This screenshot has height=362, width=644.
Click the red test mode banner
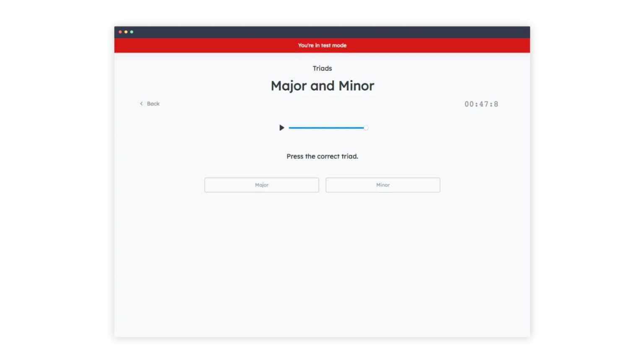[322, 45]
